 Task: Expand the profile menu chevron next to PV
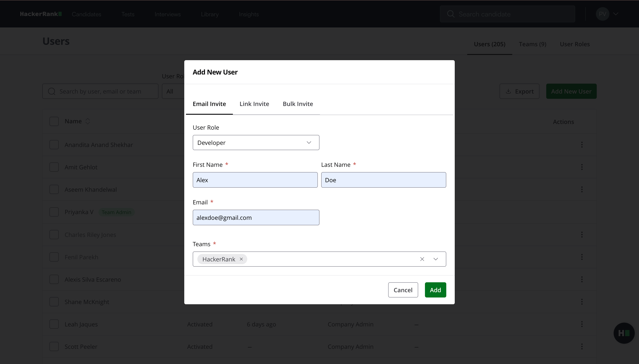[616, 14]
